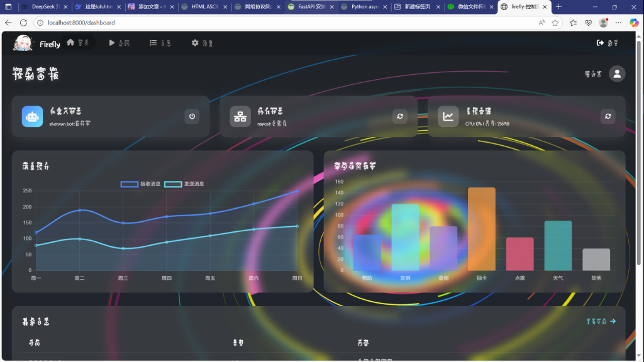This screenshot has width=644, height=362.
Task: Open the browser profile avatar icon
Action: click(603, 23)
